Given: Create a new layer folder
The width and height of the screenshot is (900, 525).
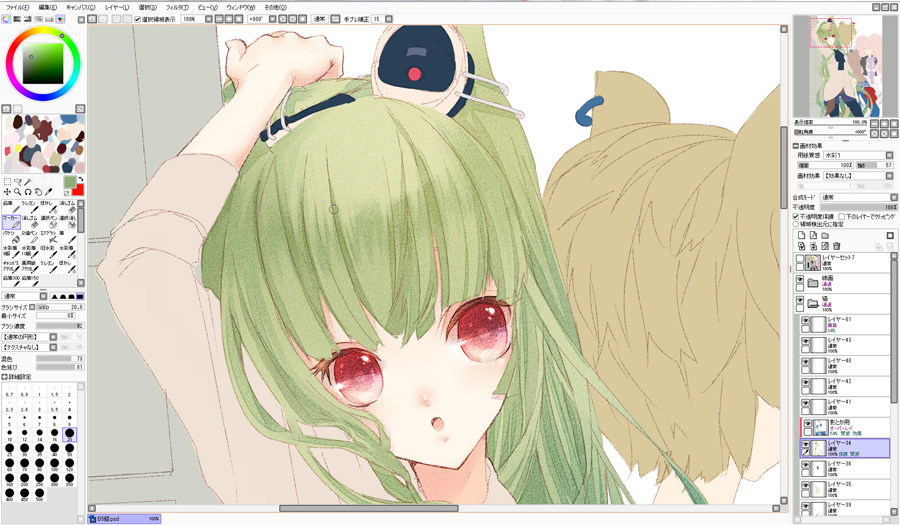Looking at the screenshot, I should tap(825, 236).
